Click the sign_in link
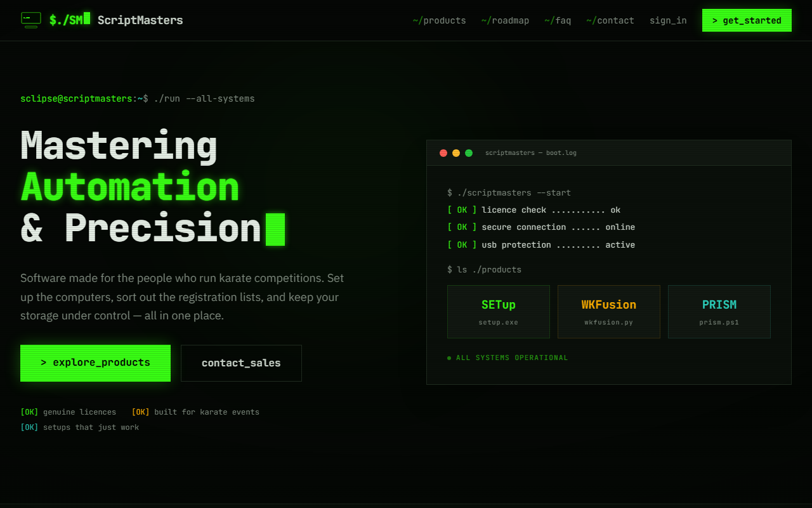The image size is (812, 508). (668, 20)
